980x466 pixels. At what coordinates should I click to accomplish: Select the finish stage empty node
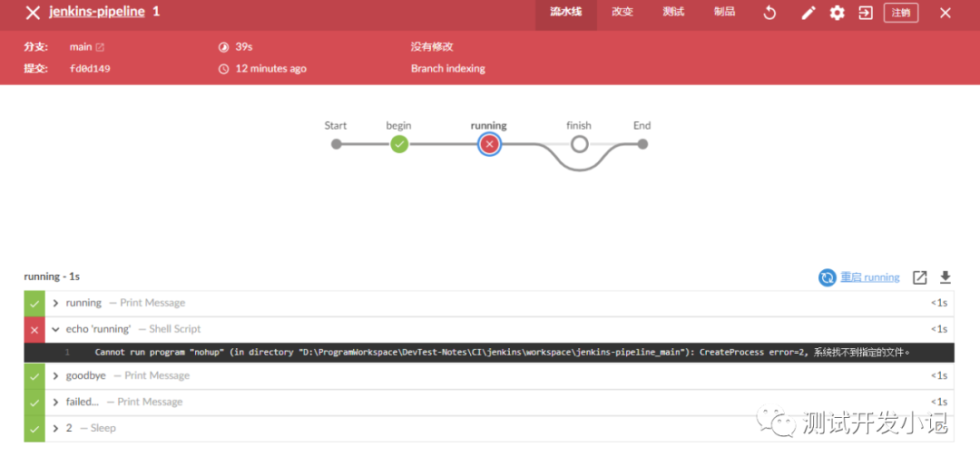point(579,144)
